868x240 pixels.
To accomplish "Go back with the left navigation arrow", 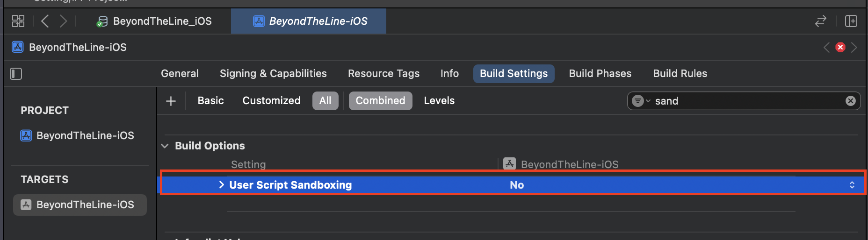I will pos(45,21).
